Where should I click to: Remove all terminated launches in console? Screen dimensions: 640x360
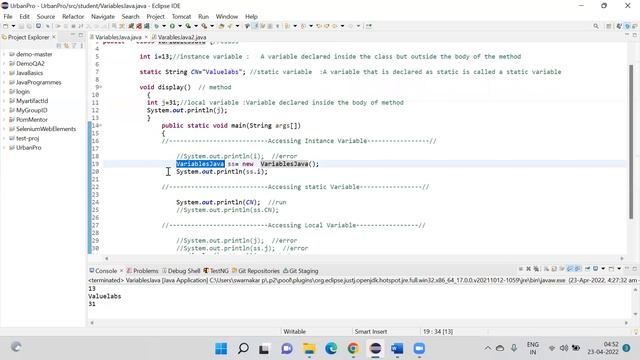pos(536,269)
